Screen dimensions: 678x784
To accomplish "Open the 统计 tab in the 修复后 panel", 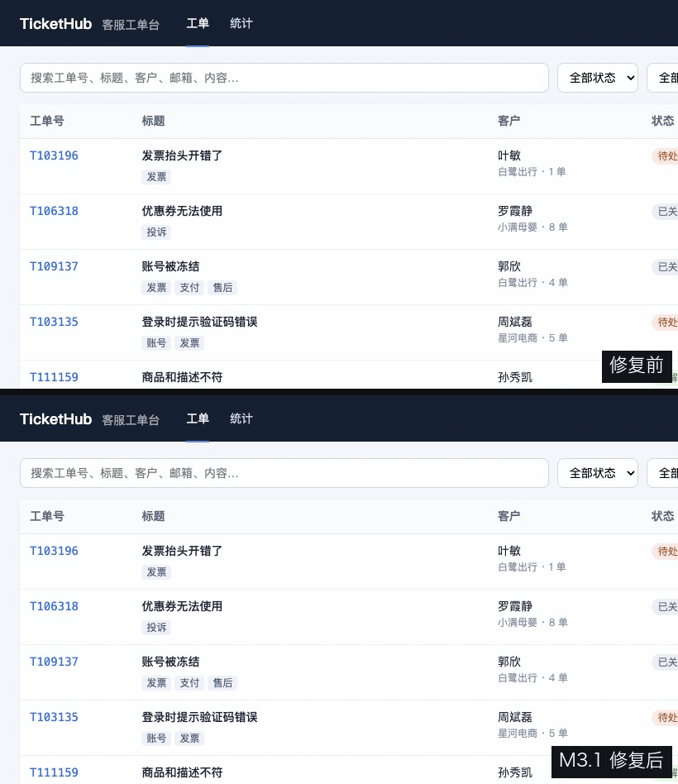I will [x=241, y=418].
